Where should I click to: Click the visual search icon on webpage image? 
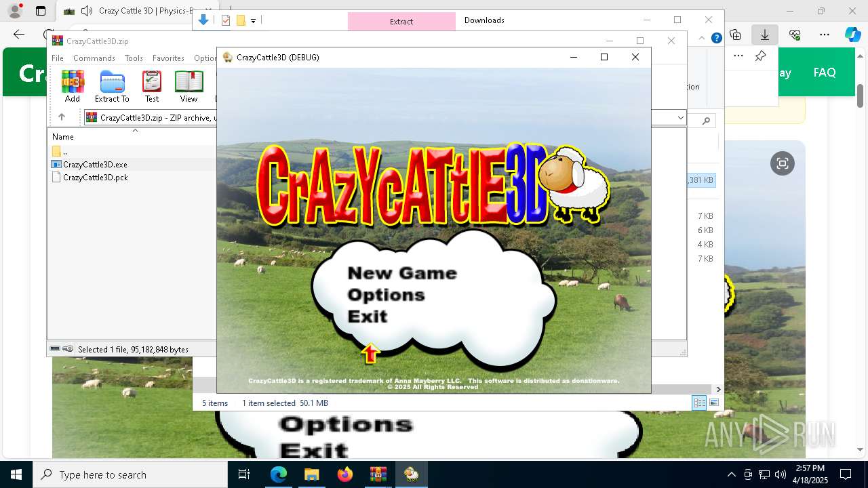(x=783, y=163)
